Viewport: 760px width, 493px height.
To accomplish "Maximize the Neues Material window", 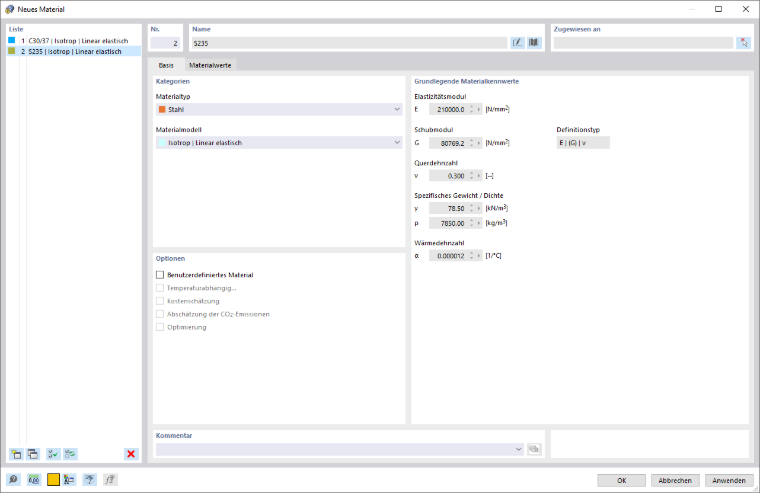I will click(x=718, y=9).
